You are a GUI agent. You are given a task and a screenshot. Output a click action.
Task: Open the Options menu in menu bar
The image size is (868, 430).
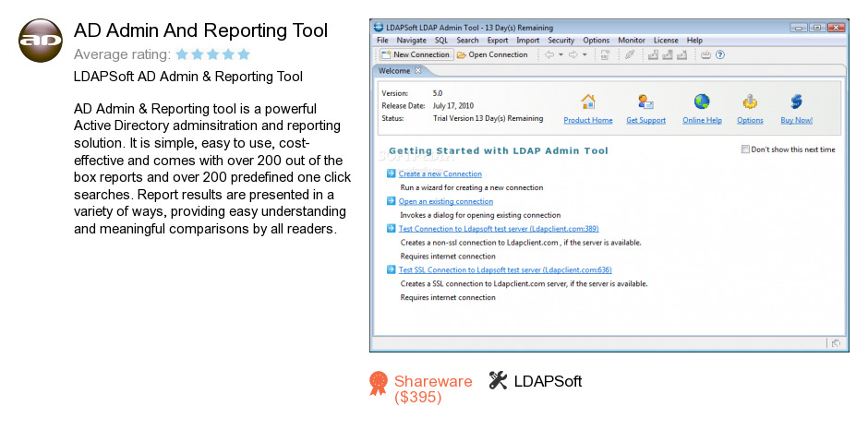(597, 41)
